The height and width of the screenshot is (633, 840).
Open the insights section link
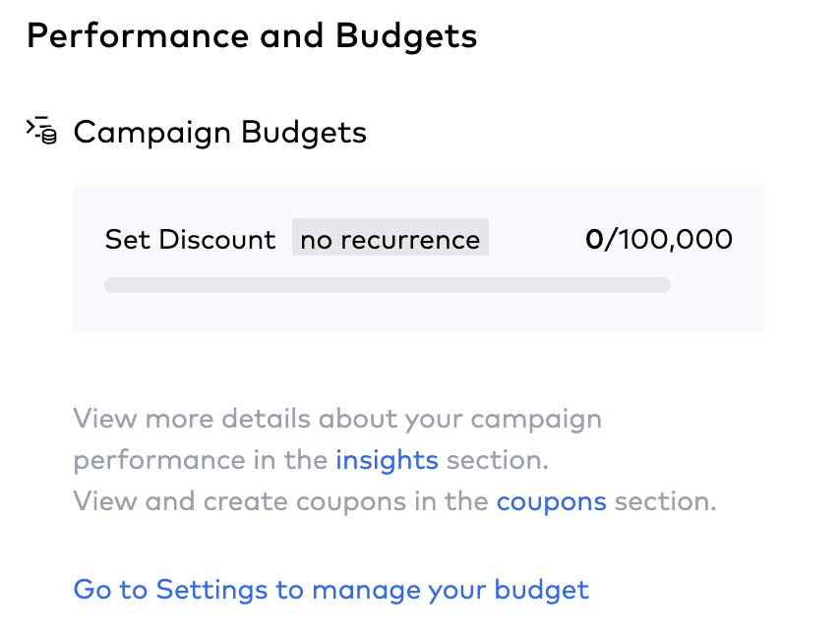[387, 460]
